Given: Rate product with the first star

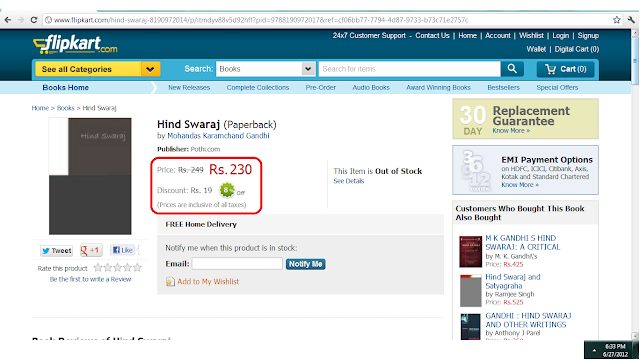Looking at the screenshot, I should [x=98, y=268].
